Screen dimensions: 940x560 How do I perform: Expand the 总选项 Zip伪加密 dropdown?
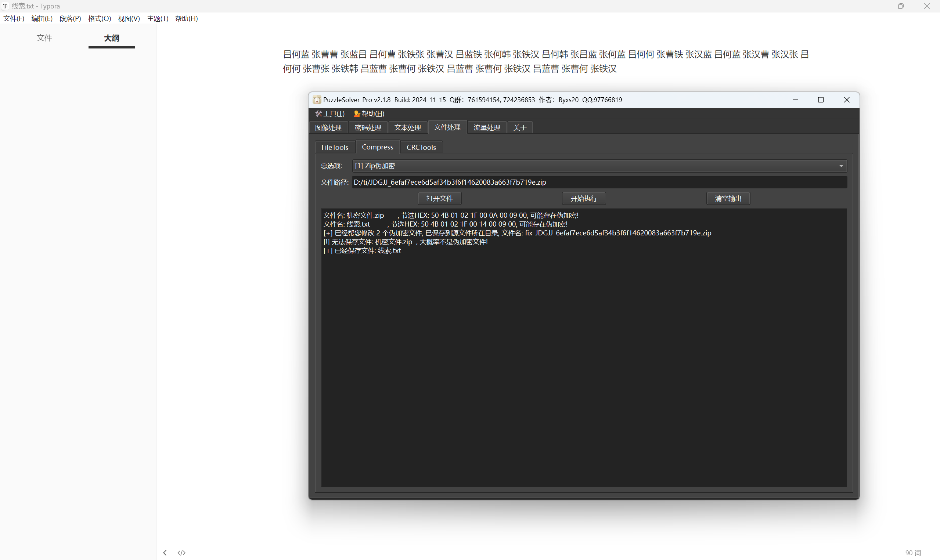(x=599, y=166)
